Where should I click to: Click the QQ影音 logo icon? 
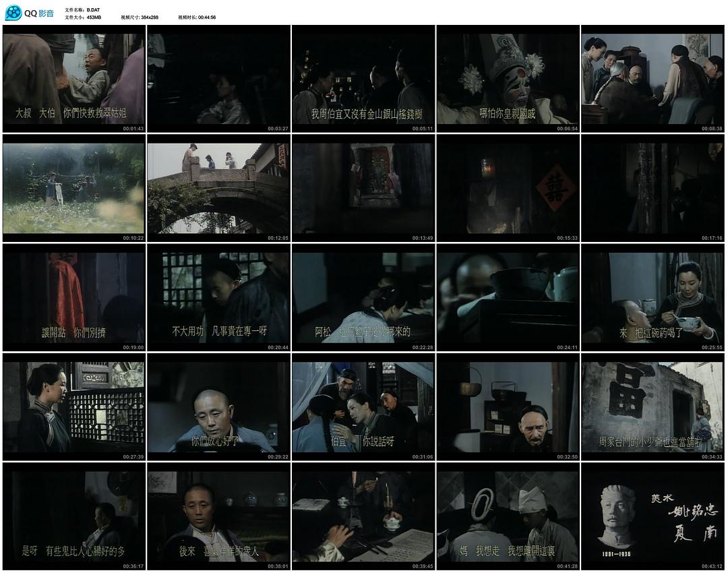(13, 13)
